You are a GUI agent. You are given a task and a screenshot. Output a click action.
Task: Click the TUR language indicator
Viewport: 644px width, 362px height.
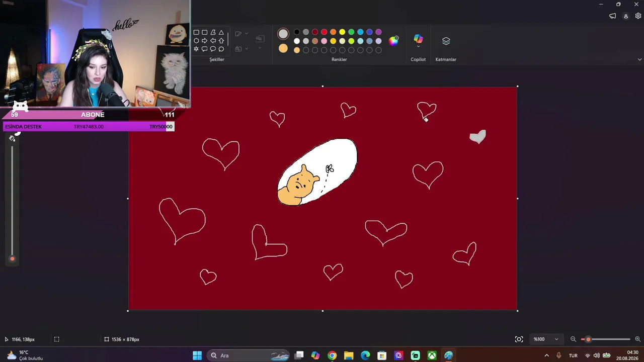click(573, 355)
